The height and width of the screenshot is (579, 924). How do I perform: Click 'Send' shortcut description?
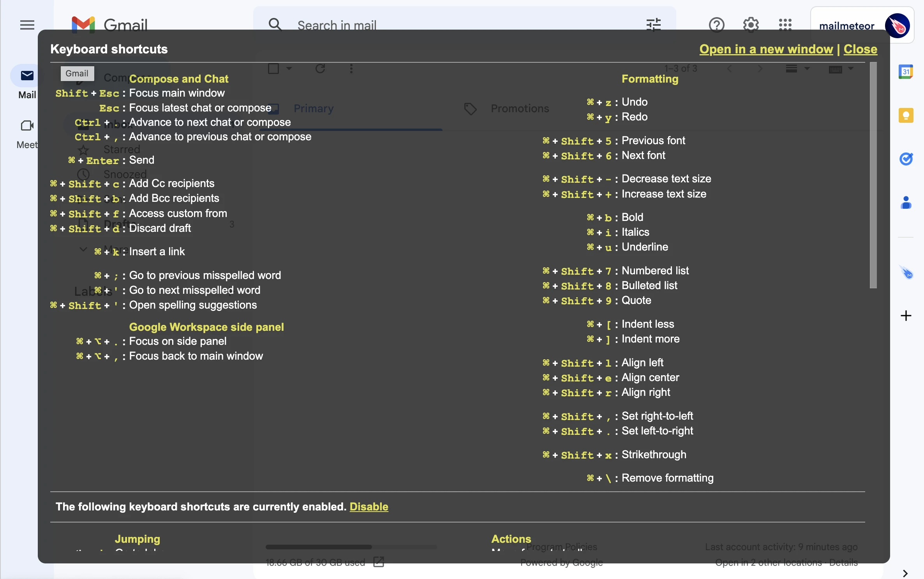coord(141,160)
